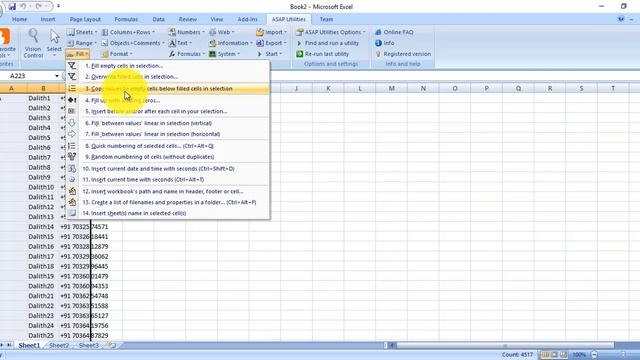Open the Formulas dropdown in ASAP ribbon
Screen dimensions: 640x360
(187, 54)
